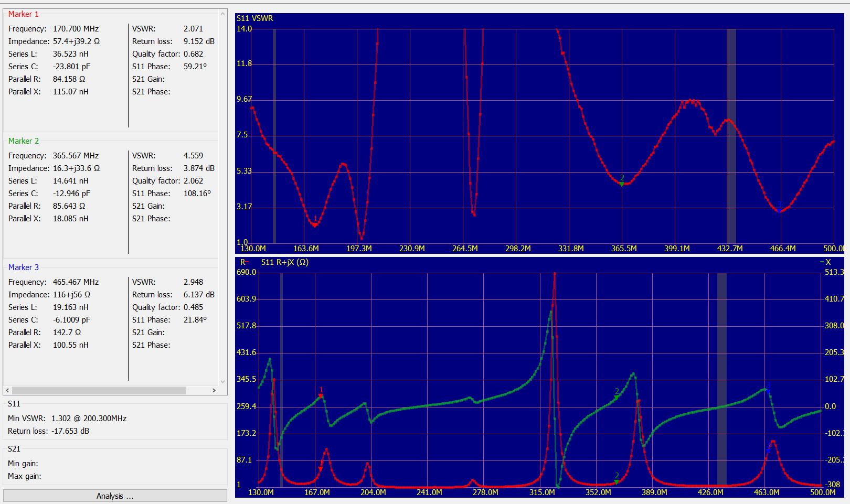Click the Min VSWR value 1.302 @ 200.300MHz
This screenshot has height=504, width=850.
click(x=89, y=419)
